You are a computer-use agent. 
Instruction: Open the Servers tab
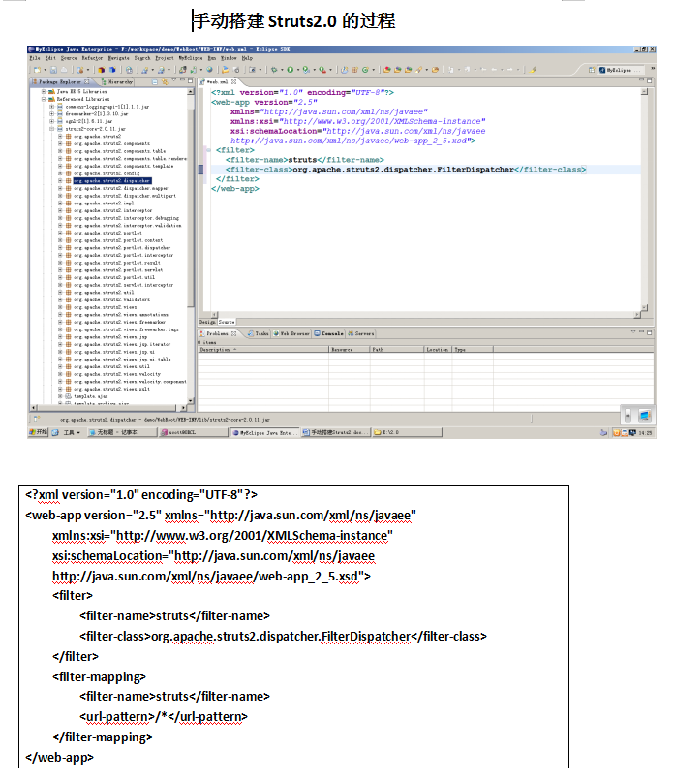[361, 333]
